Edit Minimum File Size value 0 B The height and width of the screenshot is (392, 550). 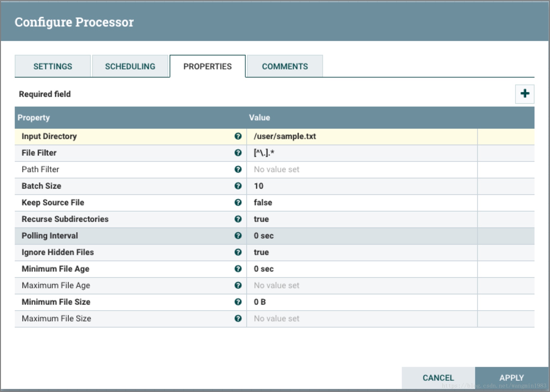tap(362, 302)
